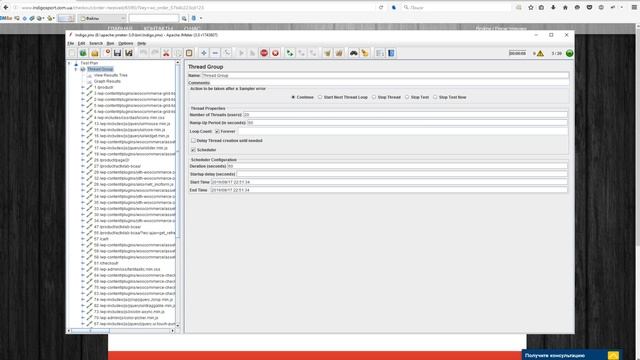640x360 pixels.
Task: Click the Thread Group Name field
Action: pos(385,76)
